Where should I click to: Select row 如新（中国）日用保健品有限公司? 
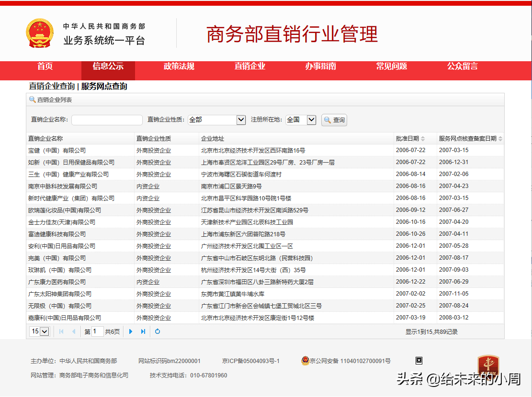pyautogui.click(x=265, y=163)
